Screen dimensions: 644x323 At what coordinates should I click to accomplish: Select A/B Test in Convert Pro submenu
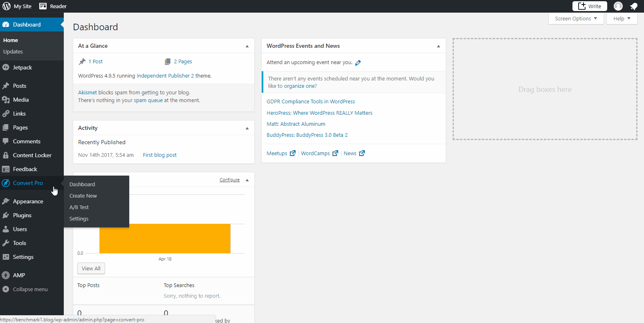tap(79, 207)
